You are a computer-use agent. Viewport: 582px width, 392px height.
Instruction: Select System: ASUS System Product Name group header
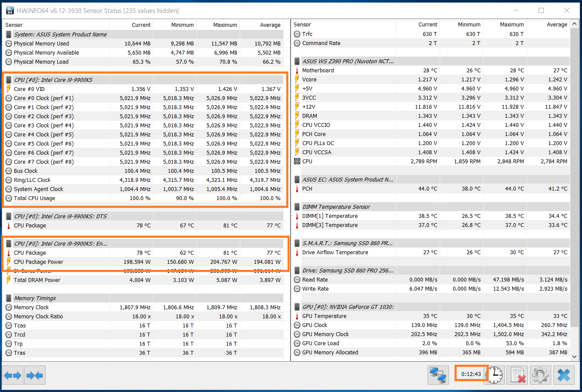143,34
